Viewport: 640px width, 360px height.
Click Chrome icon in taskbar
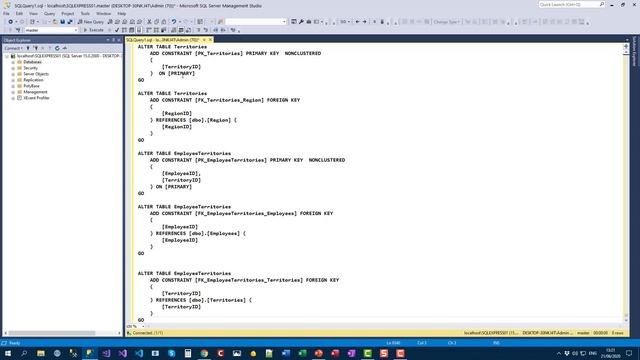(204, 353)
